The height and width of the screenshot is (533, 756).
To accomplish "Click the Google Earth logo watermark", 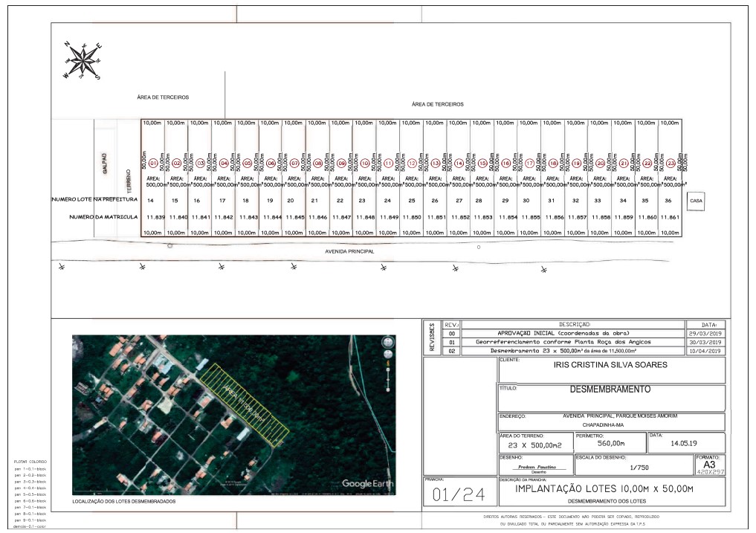I will click(x=368, y=484).
